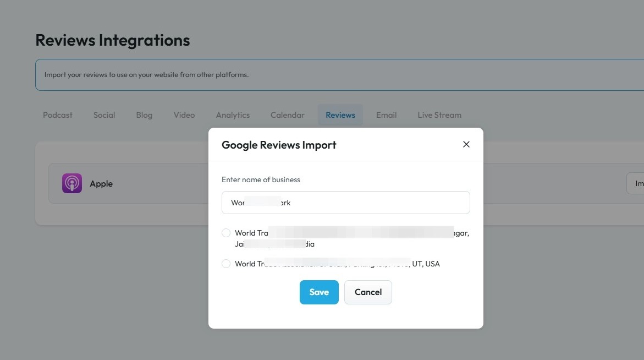
Task: Close the Google Reviews Import dialog
Action: click(466, 144)
